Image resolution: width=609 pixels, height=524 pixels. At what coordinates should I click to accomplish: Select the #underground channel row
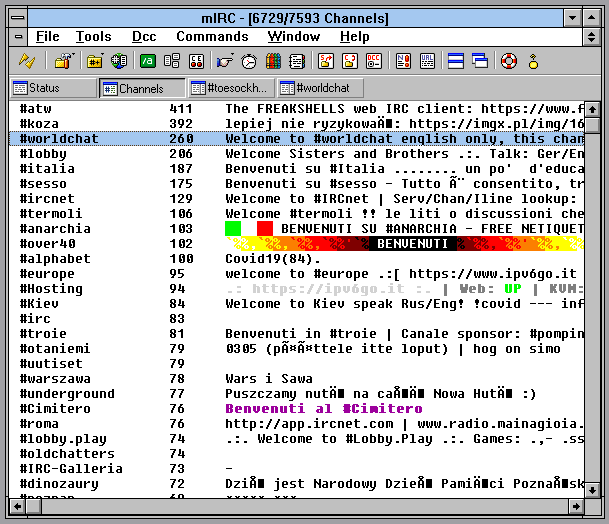(297, 394)
